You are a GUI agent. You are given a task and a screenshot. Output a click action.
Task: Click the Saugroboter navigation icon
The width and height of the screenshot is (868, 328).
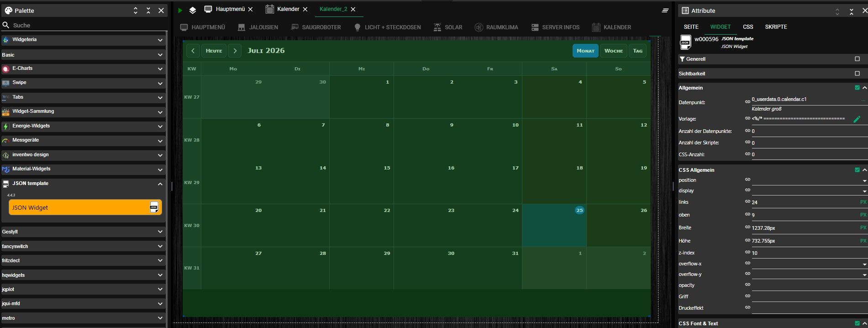tap(295, 27)
